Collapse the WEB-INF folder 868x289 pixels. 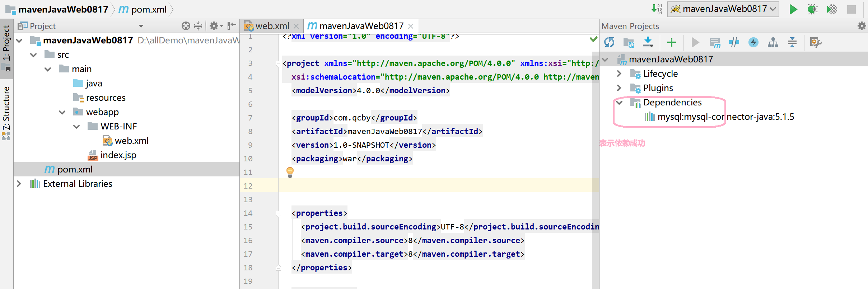tap(76, 127)
